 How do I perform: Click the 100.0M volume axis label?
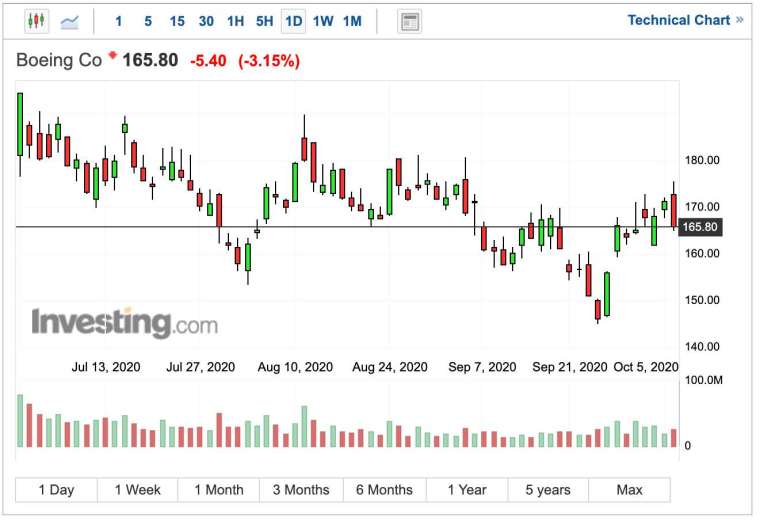coord(703,380)
